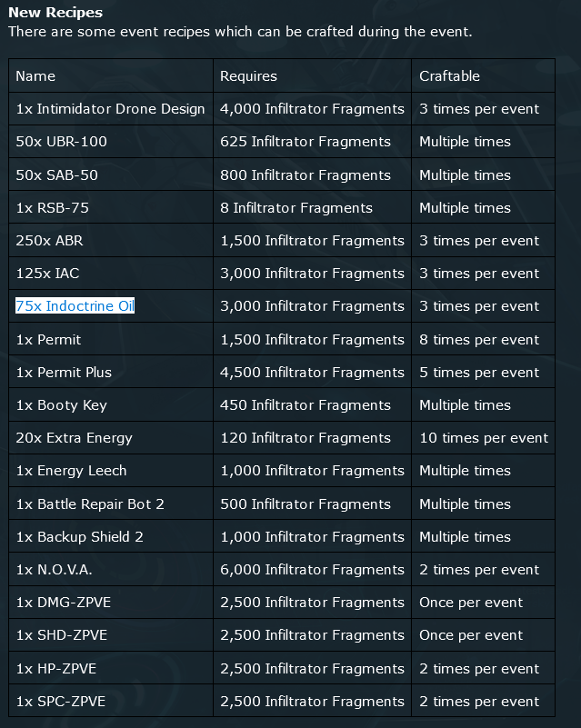Click '1x Battle Repair Bot 2' cell
The image size is (581, 728).
111,504
